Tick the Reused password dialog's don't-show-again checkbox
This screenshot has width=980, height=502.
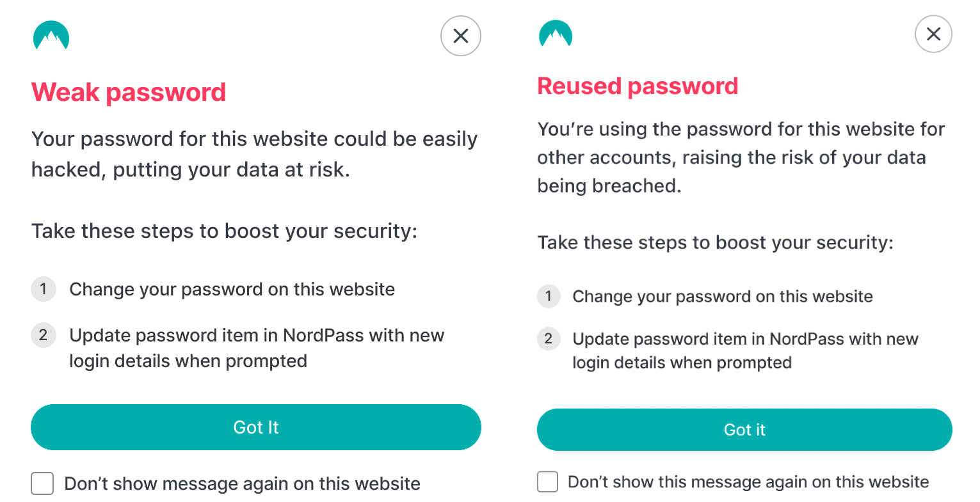[547, 482]
